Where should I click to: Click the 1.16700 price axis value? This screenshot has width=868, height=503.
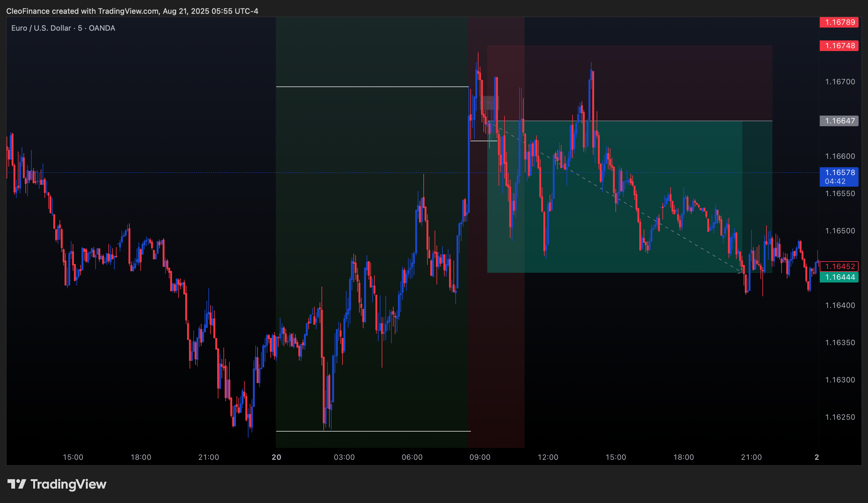click(840, 82)
